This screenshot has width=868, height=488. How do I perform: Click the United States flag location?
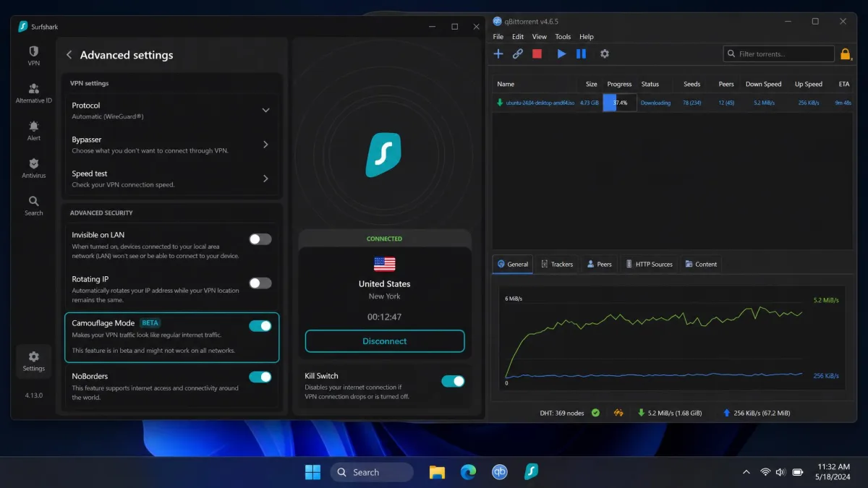click(385, 264)
